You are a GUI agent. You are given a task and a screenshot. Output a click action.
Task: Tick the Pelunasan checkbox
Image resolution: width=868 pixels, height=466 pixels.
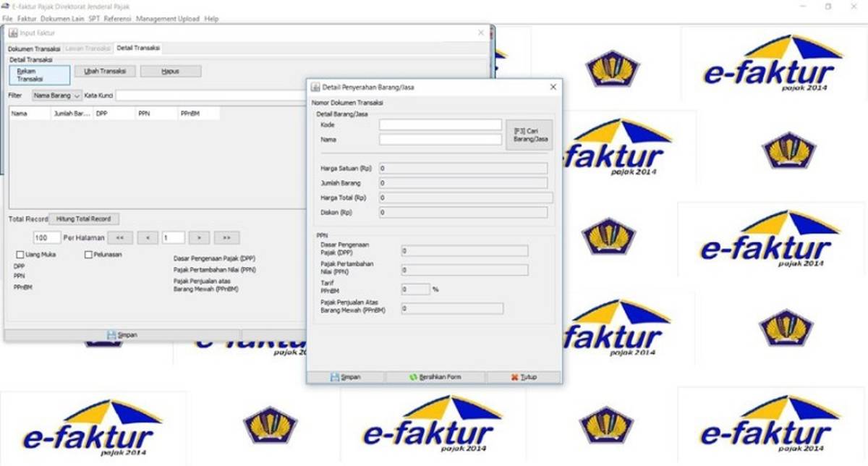(x=88, y=255)
